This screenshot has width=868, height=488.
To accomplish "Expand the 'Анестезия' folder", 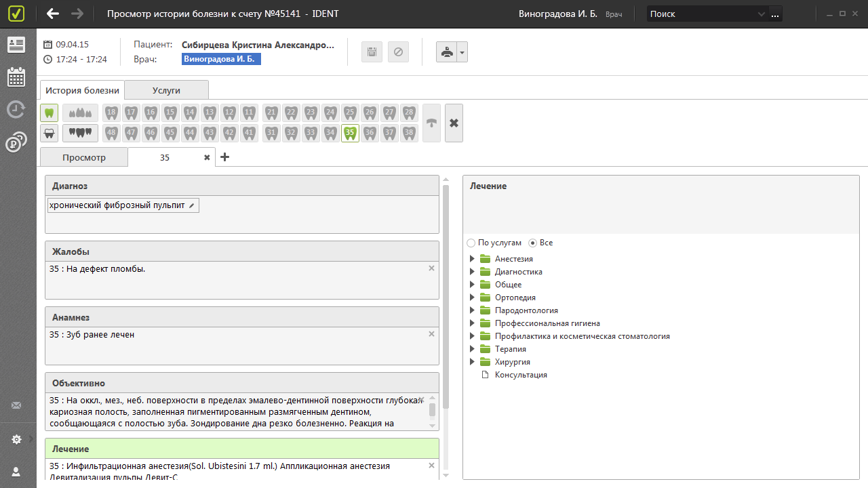I will (x=473, y=259).
